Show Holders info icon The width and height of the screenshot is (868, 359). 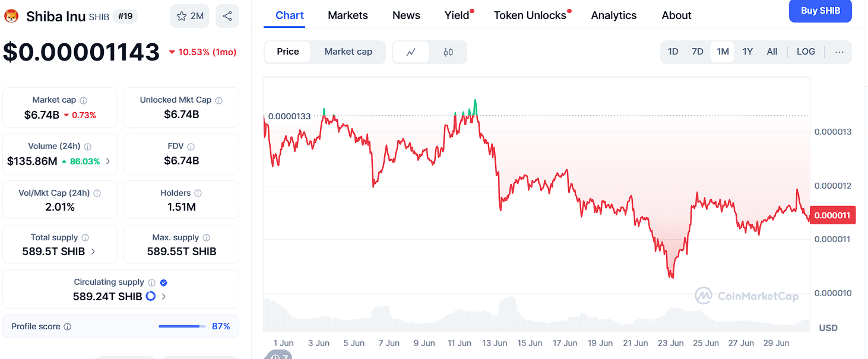point(198,193)
